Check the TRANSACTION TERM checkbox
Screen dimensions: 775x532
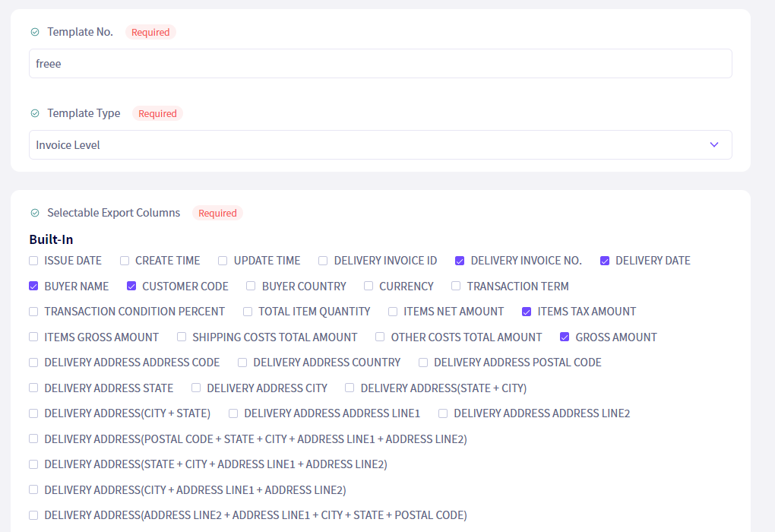pyautogui.click(x=456, y=286)
